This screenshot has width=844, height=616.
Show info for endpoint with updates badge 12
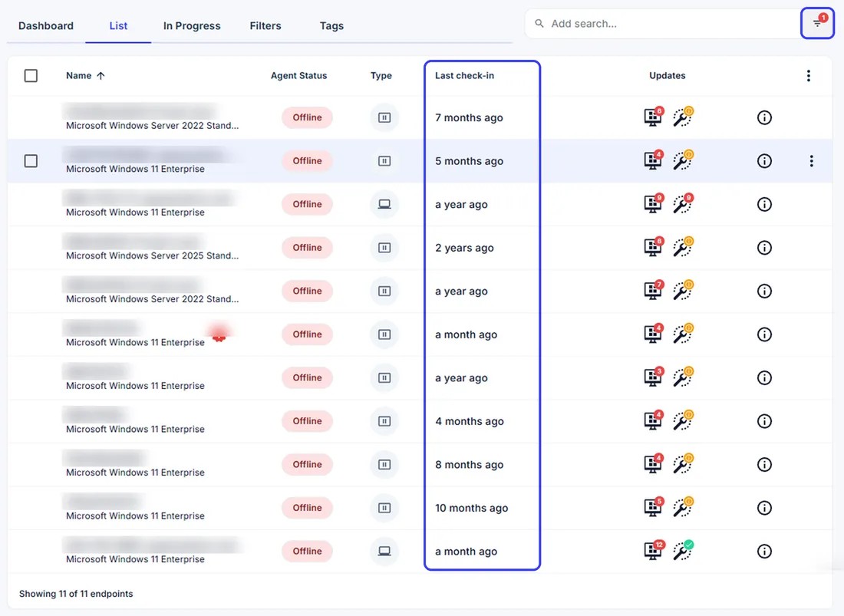[x=764, y=551]
